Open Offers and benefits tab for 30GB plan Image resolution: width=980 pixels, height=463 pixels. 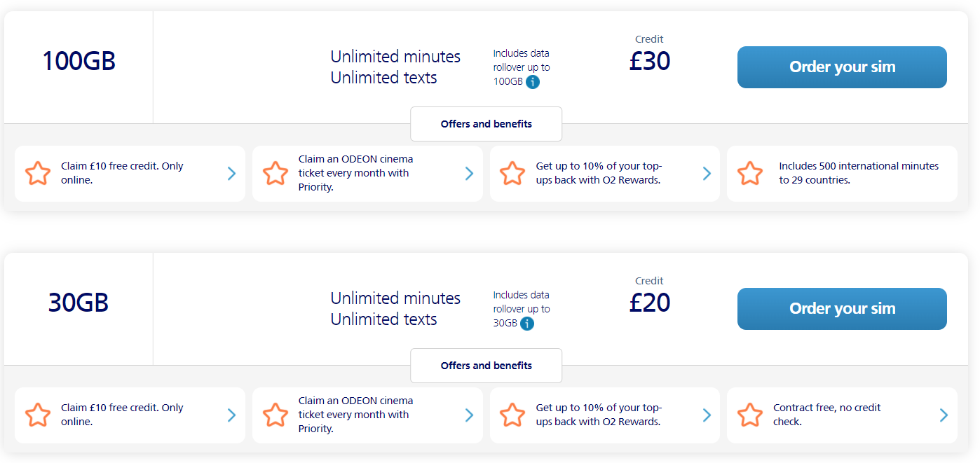(x=486, y=366)
